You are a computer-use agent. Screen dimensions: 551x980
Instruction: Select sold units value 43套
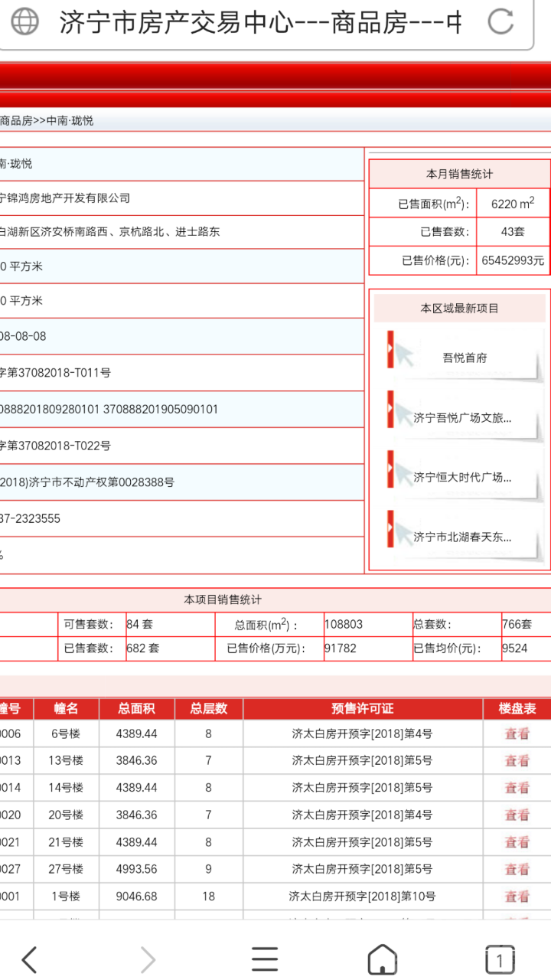click(513, 232)
